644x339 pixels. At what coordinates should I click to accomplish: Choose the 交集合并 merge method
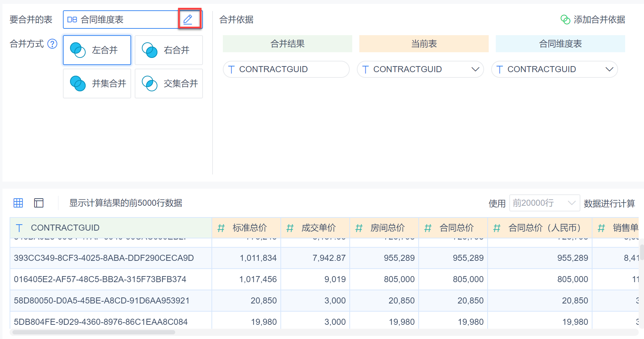point(169,84)
